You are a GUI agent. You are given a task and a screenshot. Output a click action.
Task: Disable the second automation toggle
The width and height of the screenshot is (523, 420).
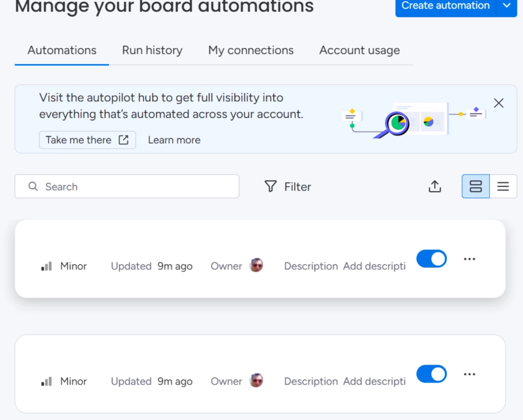pyautogui.click(x=432, y=374)
